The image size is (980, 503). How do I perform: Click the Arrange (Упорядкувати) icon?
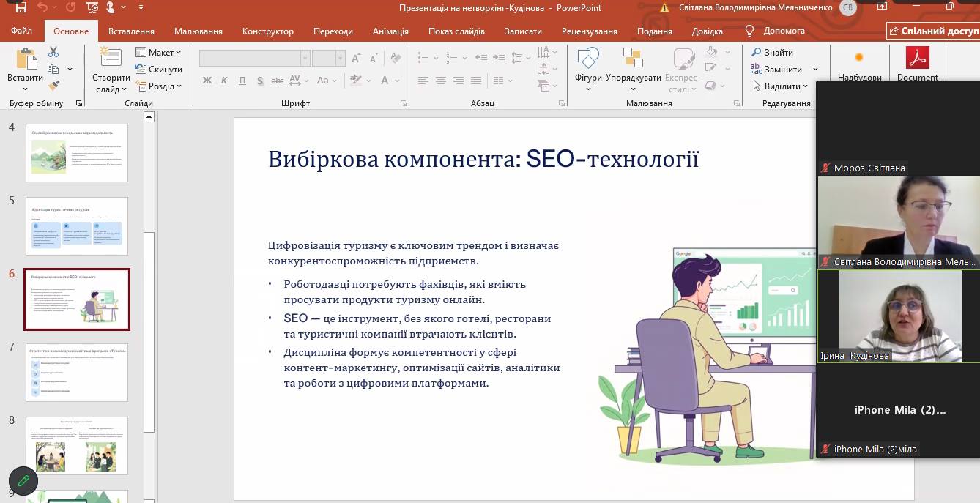coord(633,60)
